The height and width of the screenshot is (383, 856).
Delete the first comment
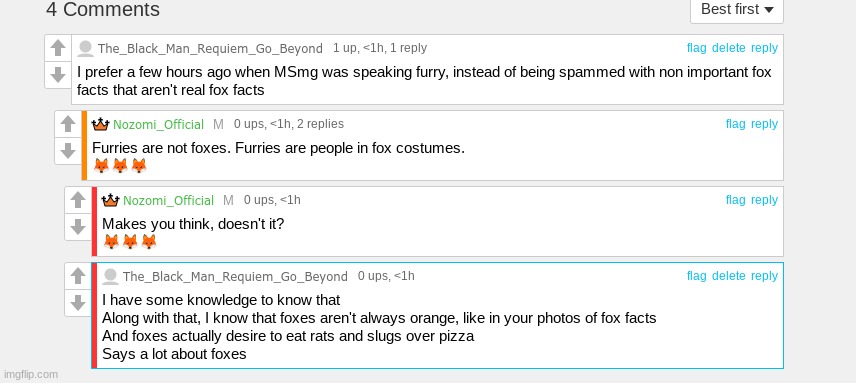click(729, 48)
